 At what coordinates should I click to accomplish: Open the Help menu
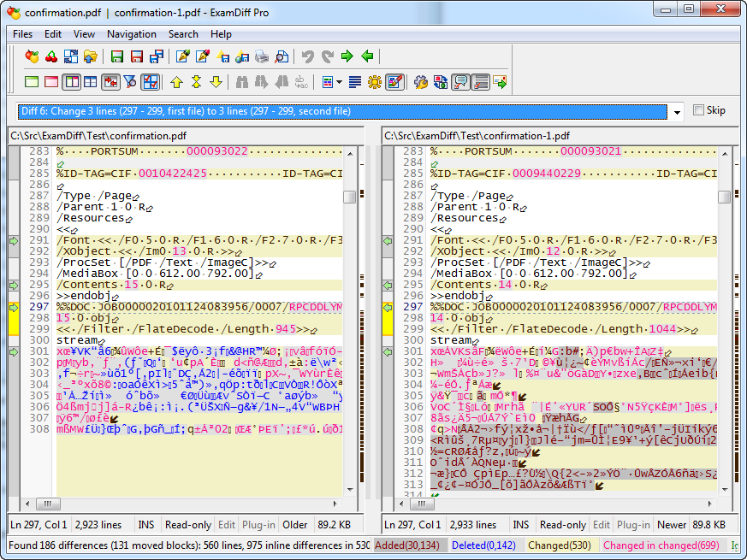pos(221,34)
